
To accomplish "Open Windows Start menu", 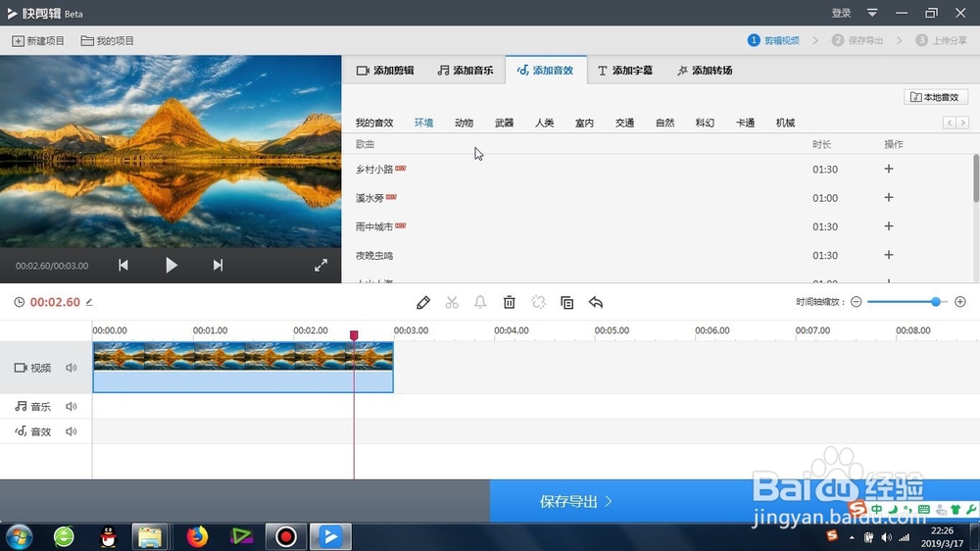I will click(20, 536).
